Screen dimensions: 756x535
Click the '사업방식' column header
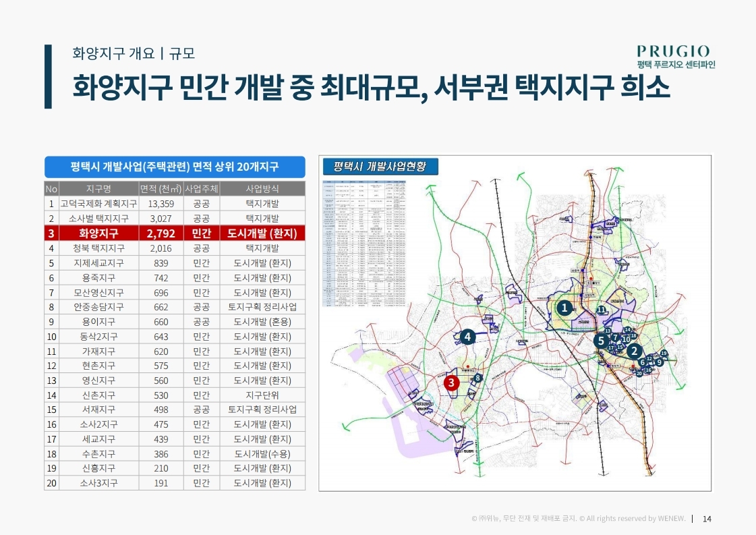tap(262, 189)
